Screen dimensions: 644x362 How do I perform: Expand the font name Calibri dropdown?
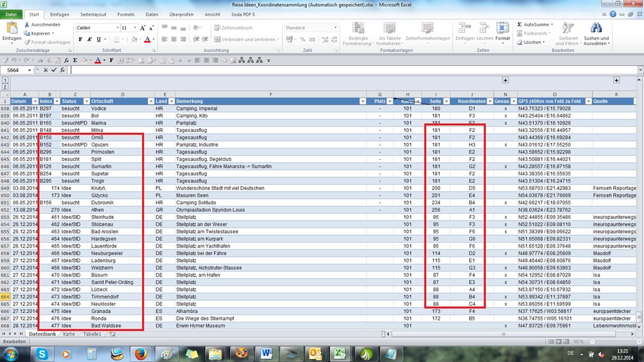pyautogui.click(x=117, y=28)
